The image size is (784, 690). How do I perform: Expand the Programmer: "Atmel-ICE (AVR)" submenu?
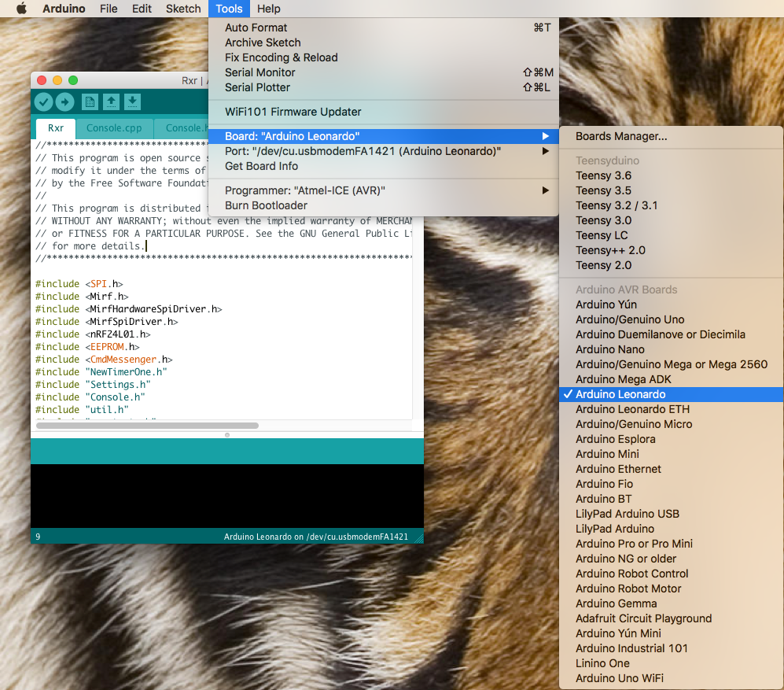click(384, 190)
